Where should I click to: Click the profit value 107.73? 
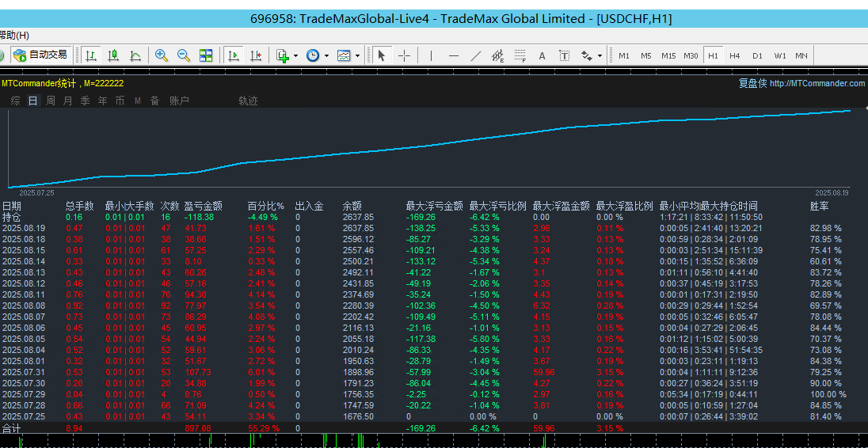(198, 372)
